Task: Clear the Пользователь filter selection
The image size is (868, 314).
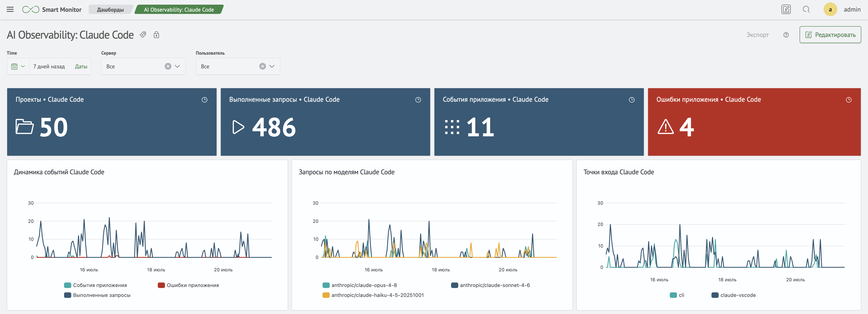Action: pyautogui.click(x=262, y=66)
